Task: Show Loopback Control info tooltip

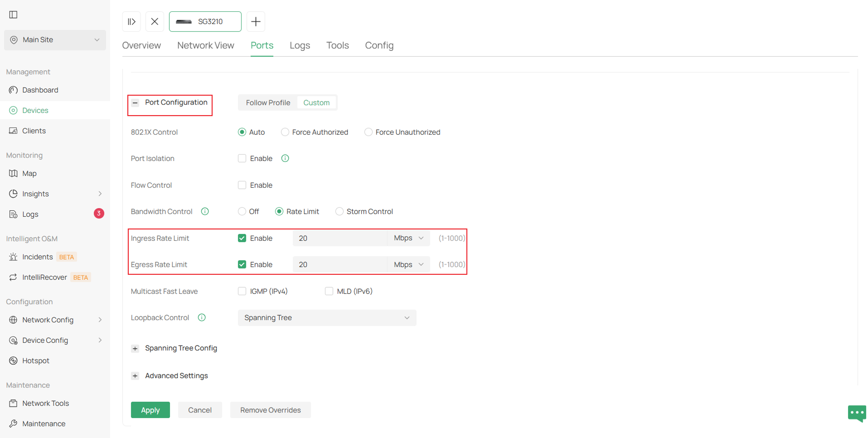Action: click(202, 318)
